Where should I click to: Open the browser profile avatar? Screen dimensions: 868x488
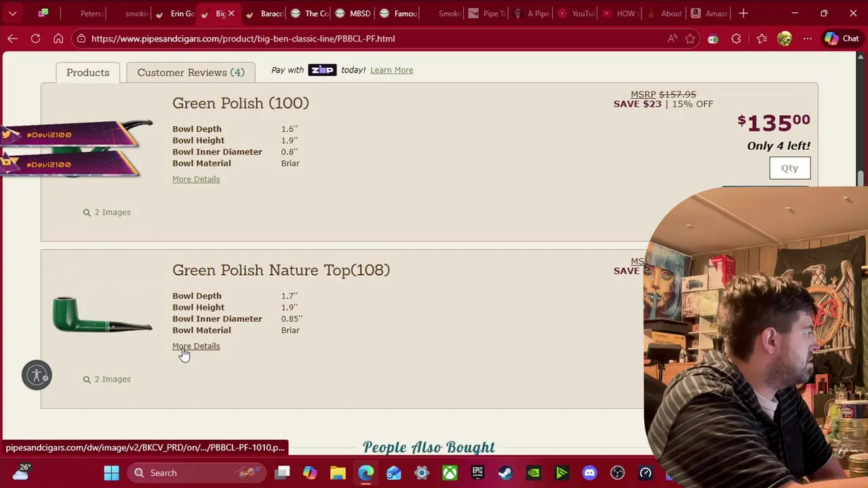point(785,39)
